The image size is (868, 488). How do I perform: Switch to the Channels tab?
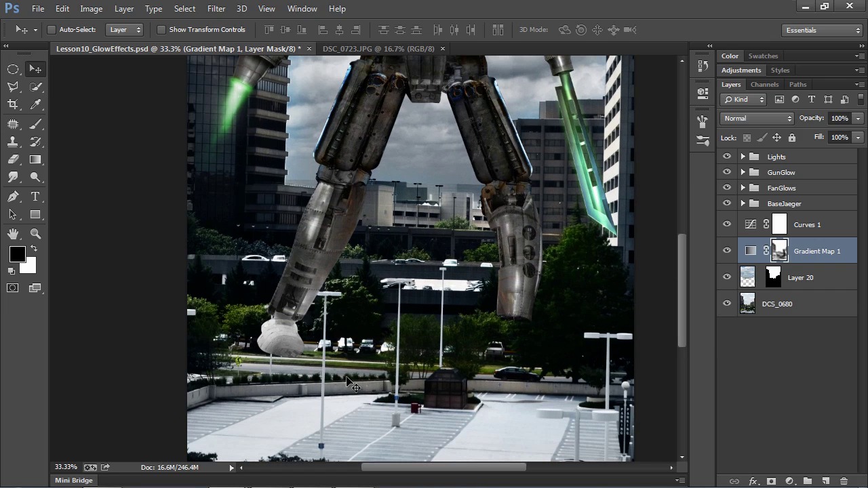pyautogui.click(x=764, y=85)
